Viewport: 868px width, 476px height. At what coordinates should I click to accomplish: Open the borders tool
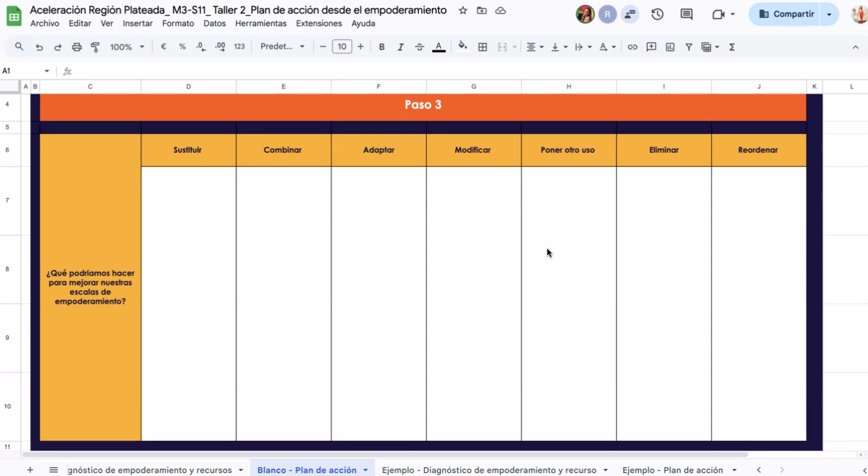(x=482, y=47)
